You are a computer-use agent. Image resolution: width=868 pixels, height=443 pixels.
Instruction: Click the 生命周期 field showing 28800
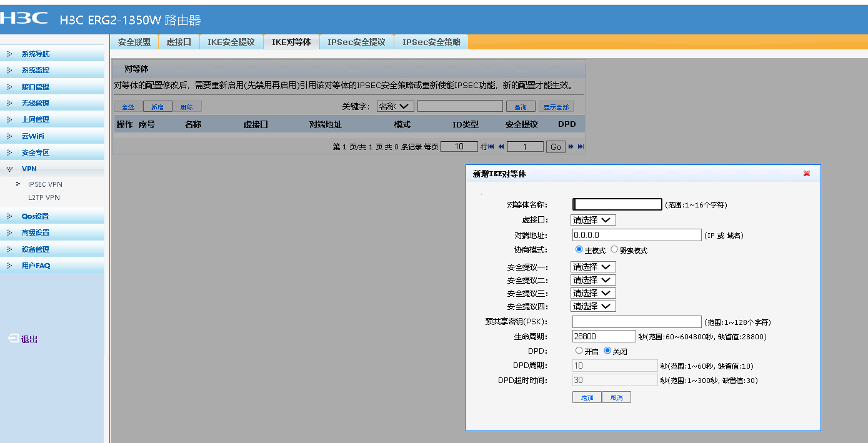pos(604,336)
